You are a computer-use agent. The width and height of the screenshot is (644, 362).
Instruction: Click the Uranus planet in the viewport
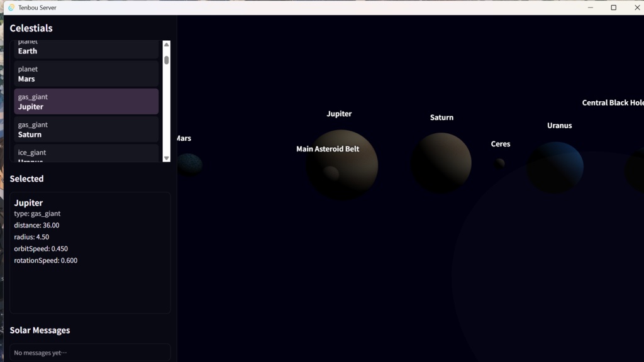555,167
